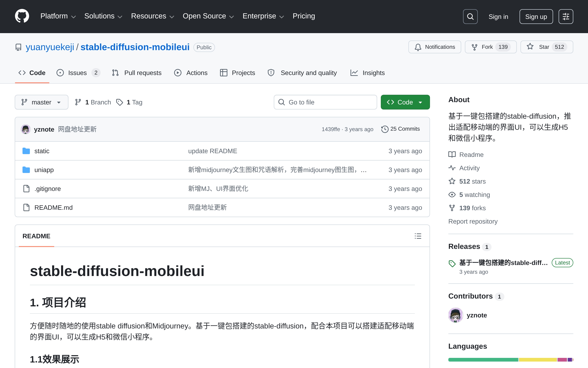Fork this repository

[491, 47]
